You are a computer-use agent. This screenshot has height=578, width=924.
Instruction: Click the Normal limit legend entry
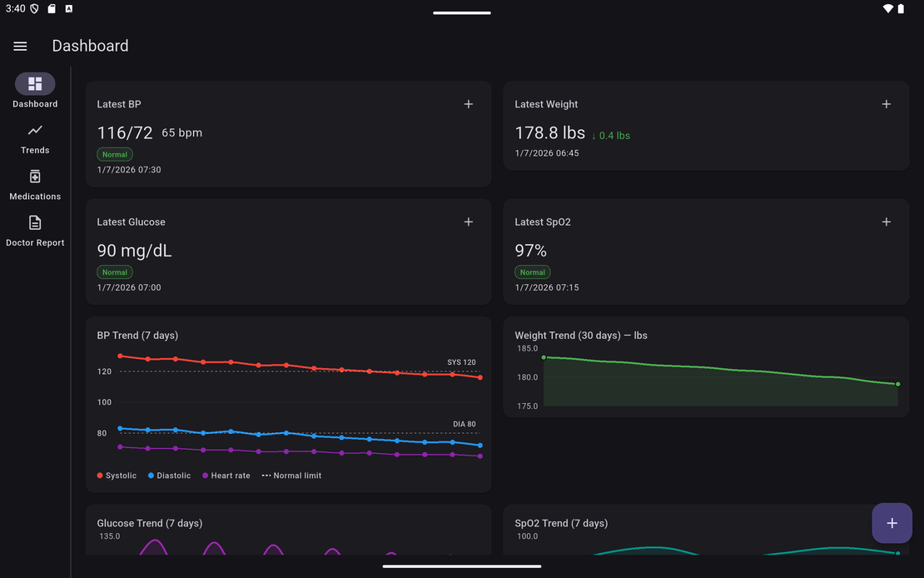point(291,476)
